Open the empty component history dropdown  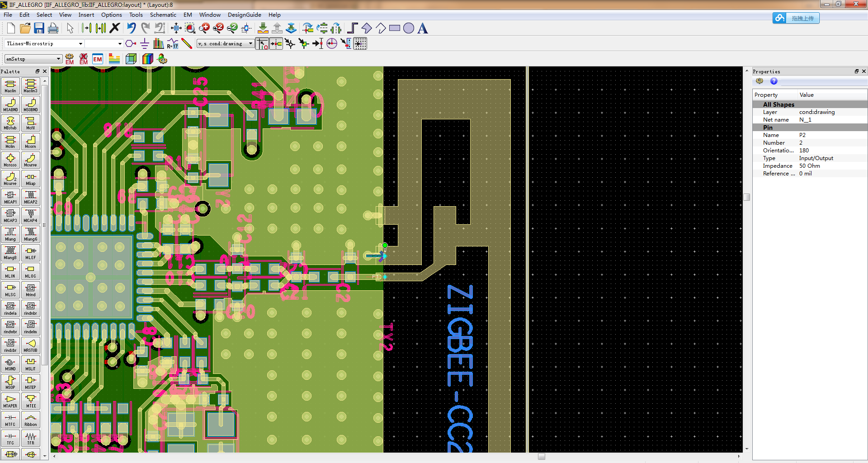[x=119, y=44]
